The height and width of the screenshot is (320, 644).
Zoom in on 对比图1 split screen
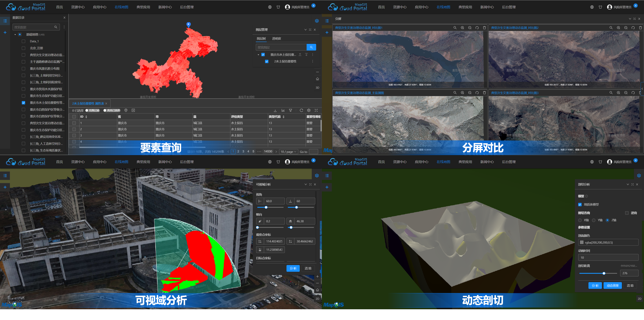462,28
